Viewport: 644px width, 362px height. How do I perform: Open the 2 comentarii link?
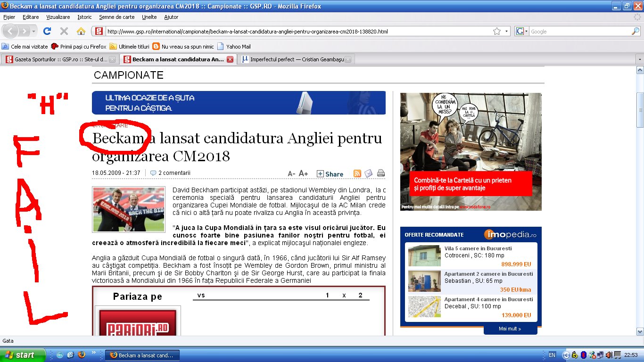tap(170, 173)
